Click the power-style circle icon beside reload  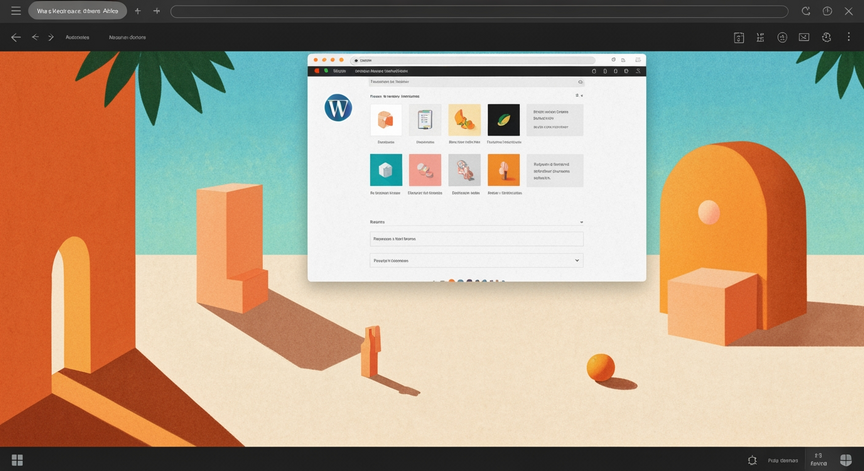point(827,11)
